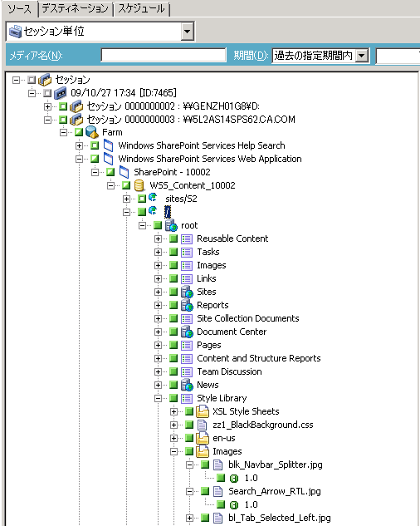
Task: Toggle the Images list checkbox under root
Action: point(173,265)
